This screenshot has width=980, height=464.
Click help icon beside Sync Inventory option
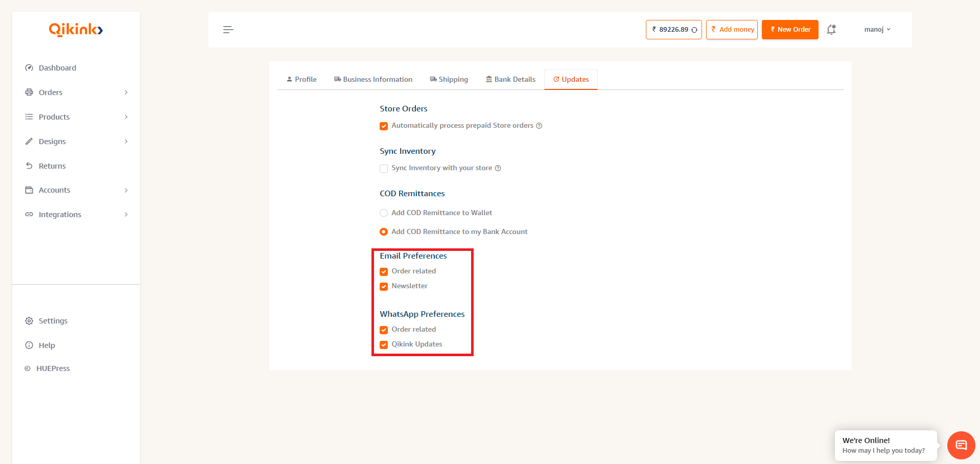(x=498, y=168)
